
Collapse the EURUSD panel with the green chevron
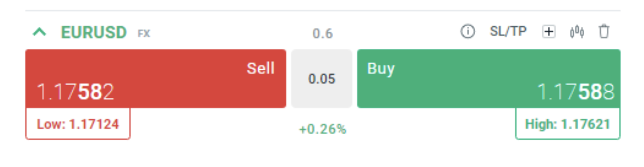coord(40,32)
